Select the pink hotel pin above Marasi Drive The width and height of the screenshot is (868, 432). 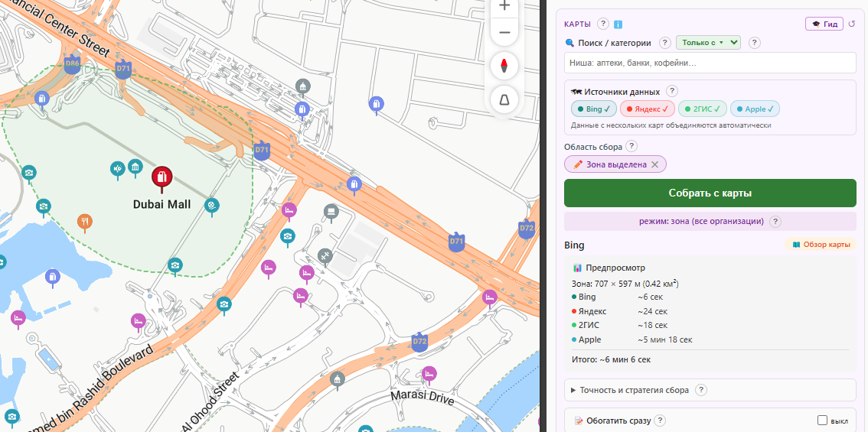(x=429, y=375)
